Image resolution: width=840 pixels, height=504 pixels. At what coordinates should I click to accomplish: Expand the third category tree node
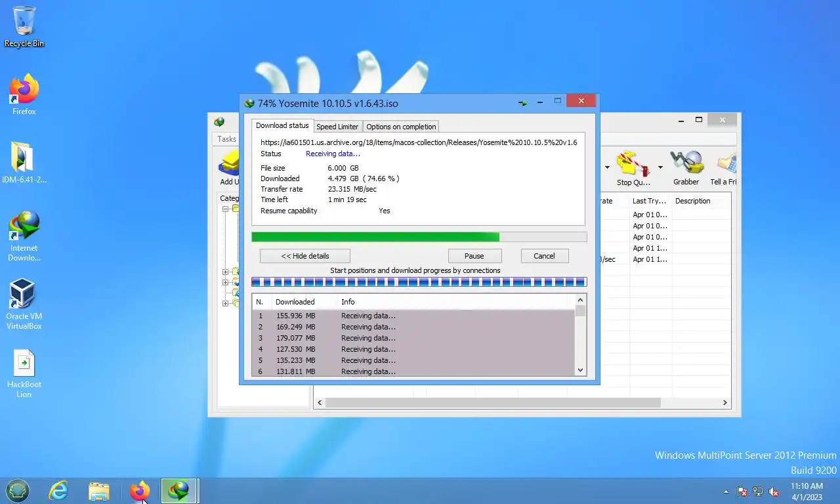tap(225, 282)
